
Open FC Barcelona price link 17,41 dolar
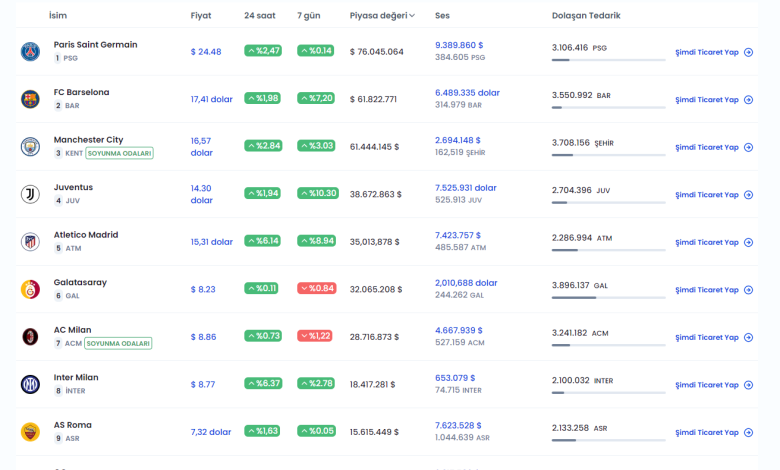211,99
